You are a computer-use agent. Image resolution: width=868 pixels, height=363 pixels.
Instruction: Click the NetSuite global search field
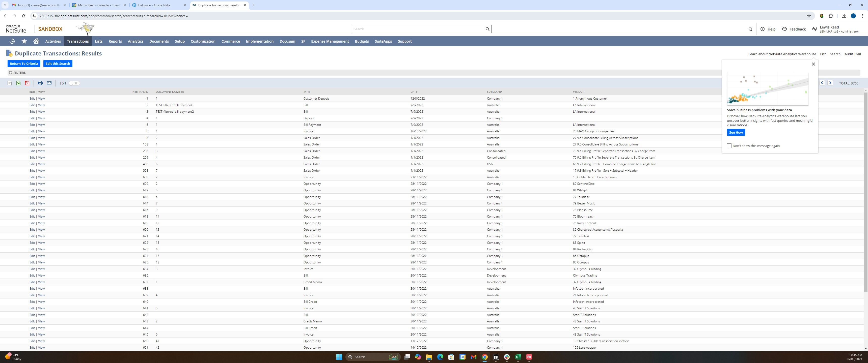click(418, 29)
